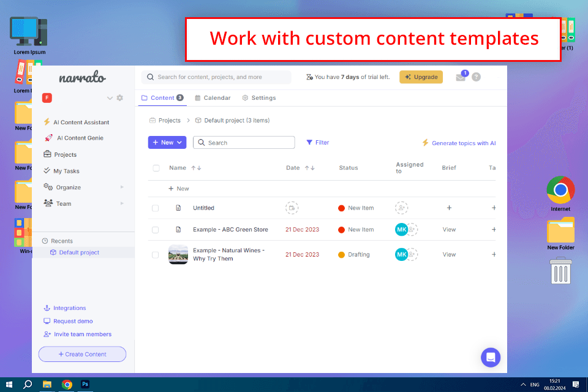Change ABC Green Store status New Item
The image size is (588, 392).
click(x=356, y=230)
